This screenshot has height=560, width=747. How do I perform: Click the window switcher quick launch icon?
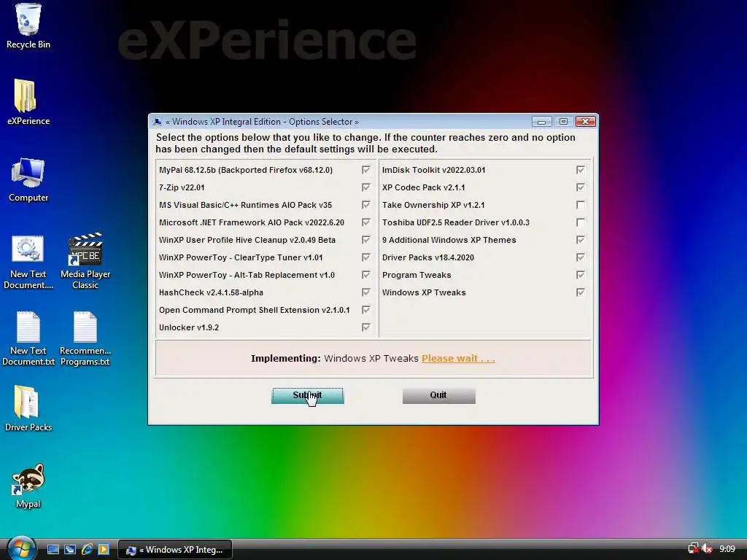(70, 550)
